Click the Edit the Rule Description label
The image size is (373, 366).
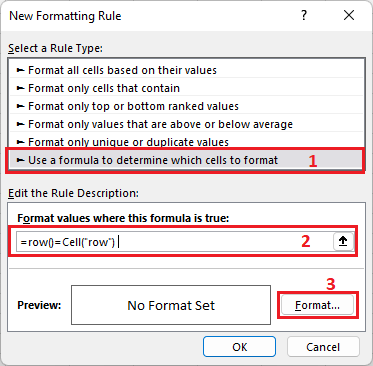[x=73, y=193]
